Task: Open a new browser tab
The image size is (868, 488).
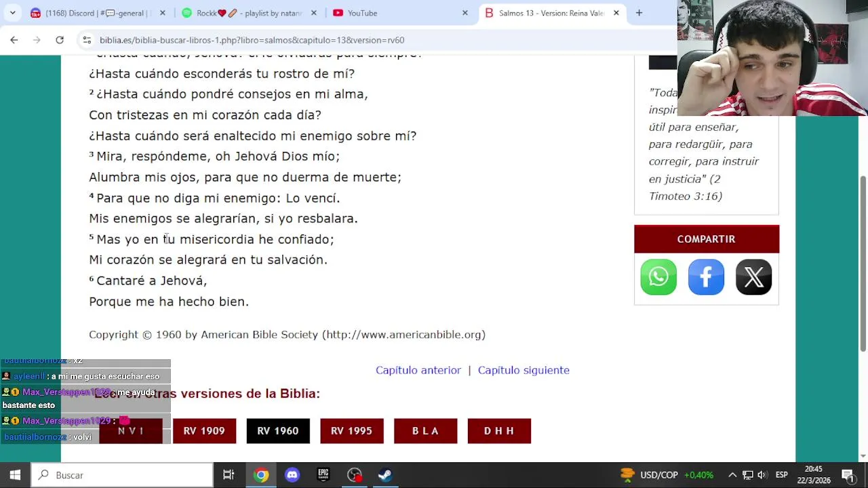Action: 639,13
